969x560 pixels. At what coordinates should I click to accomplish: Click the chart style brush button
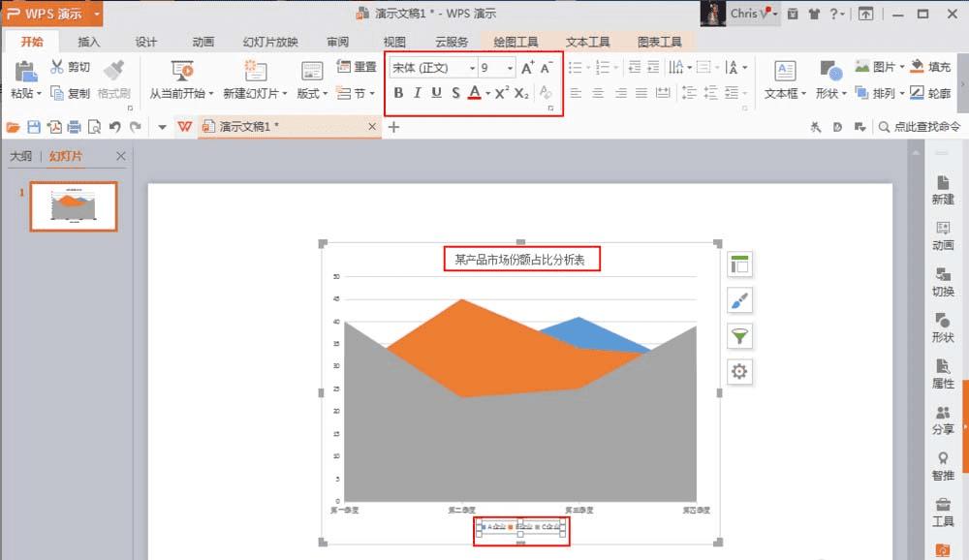(x=739, y=300)
